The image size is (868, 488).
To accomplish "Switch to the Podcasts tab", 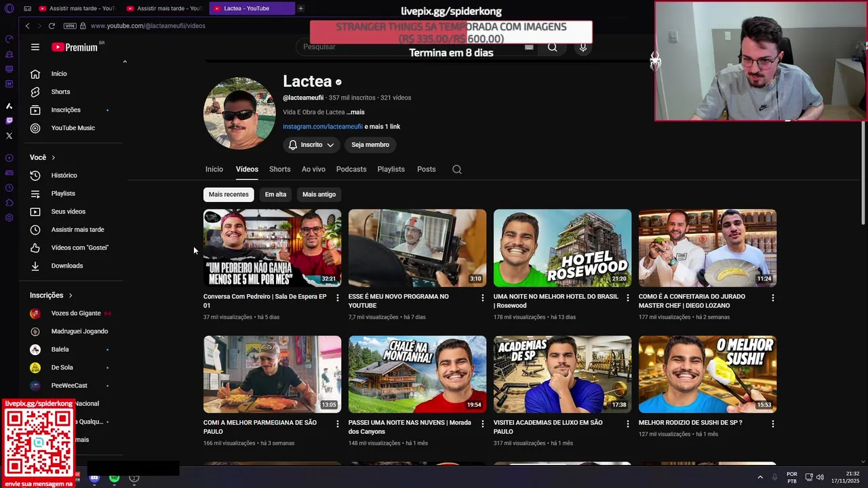I will (351, 169).
